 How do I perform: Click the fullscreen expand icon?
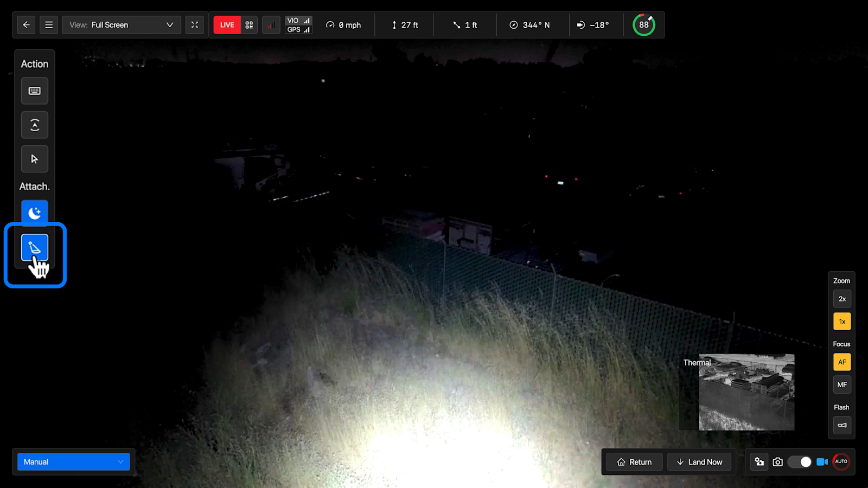pyautogui.click(x=194, y=25)
